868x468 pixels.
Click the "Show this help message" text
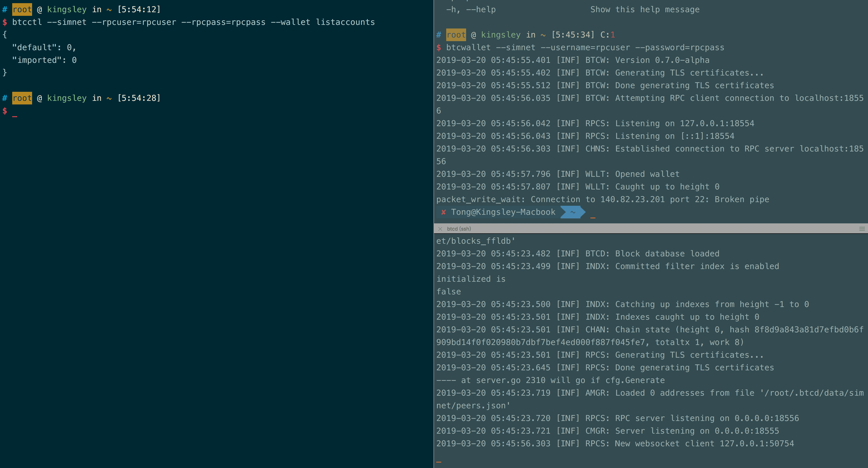point(645,9)
